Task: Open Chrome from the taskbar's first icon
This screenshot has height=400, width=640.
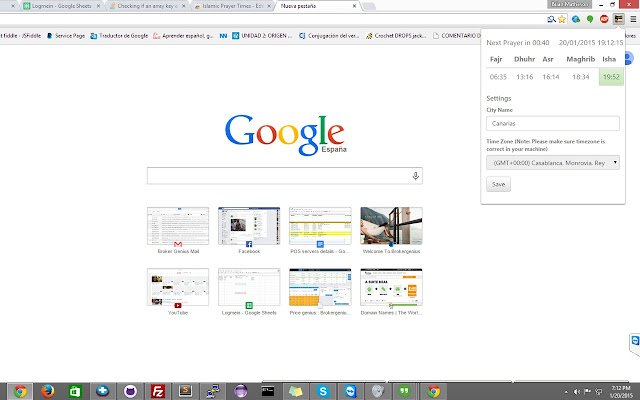Action: click(x=20, y=391)
